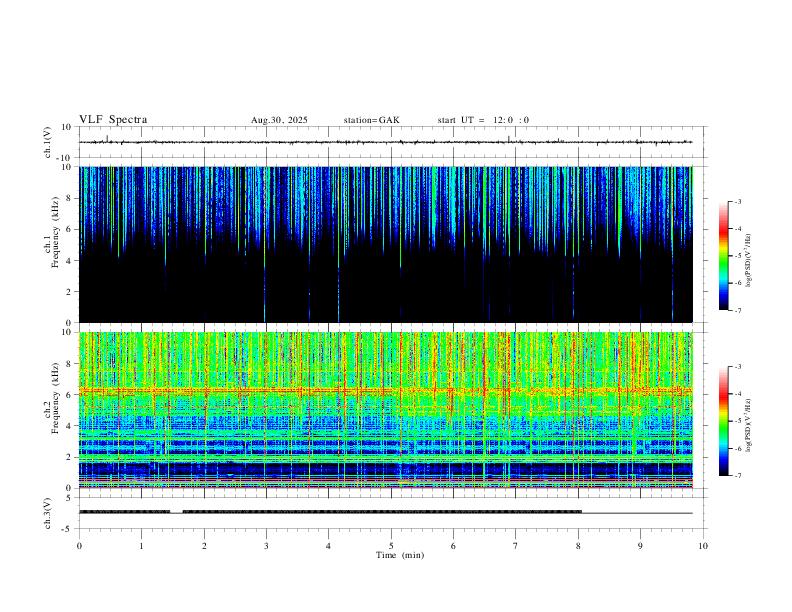Screen dimensions: 792x612
Task: Click the ch.2 spectrogram colorbar
Action: click(723, 421)
